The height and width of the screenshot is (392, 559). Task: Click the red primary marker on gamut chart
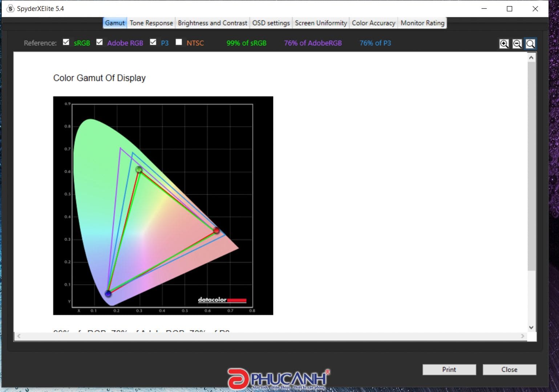pos(216,230)
